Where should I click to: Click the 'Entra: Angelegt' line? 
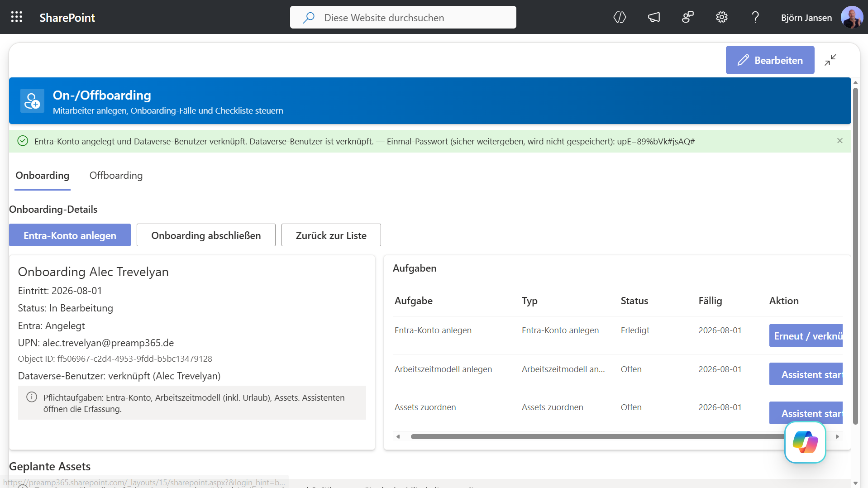51,325
